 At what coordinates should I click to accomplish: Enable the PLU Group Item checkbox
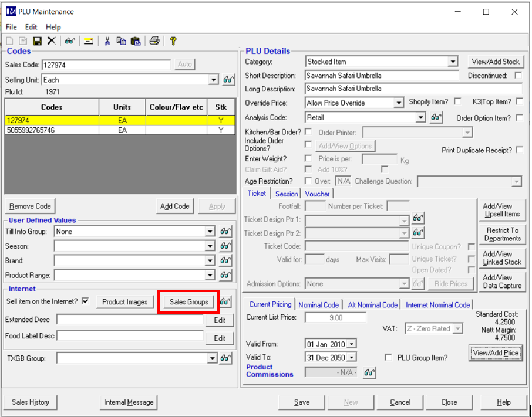(388, 358)
